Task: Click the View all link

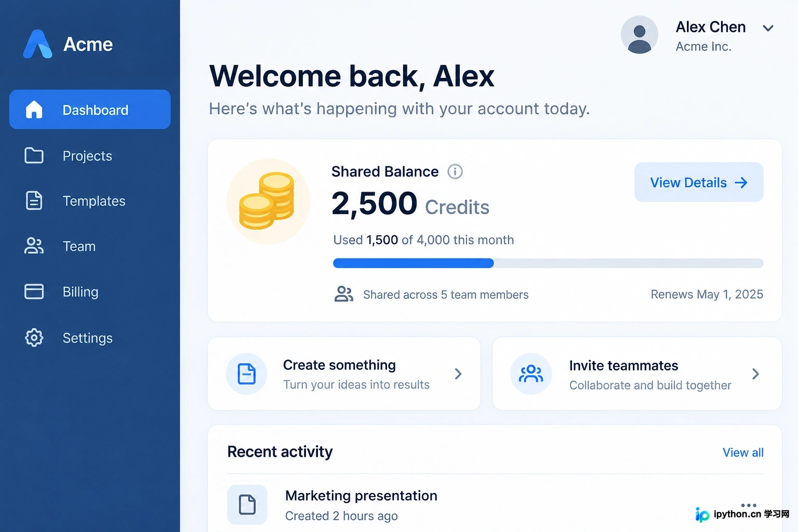Action: pos(743,453)
